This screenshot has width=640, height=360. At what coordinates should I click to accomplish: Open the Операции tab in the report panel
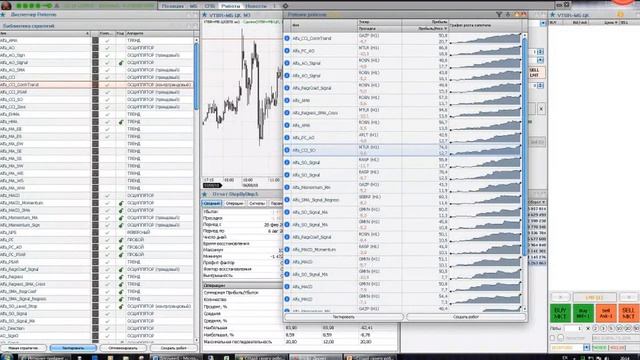[x=234, y=203]
